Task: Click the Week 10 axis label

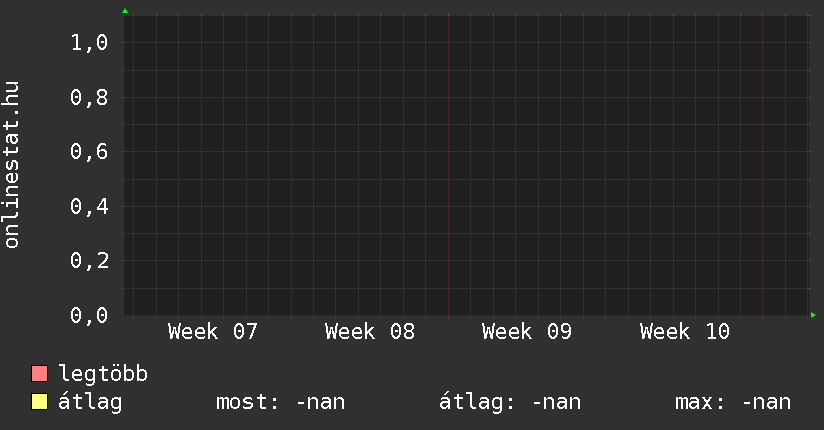Action: [685, 332]
